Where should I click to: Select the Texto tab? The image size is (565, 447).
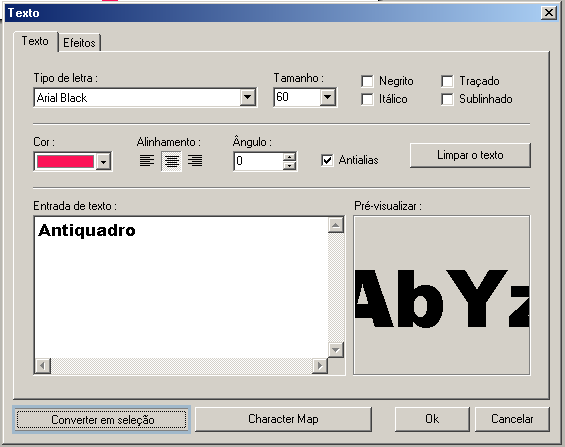pos(35,41)
